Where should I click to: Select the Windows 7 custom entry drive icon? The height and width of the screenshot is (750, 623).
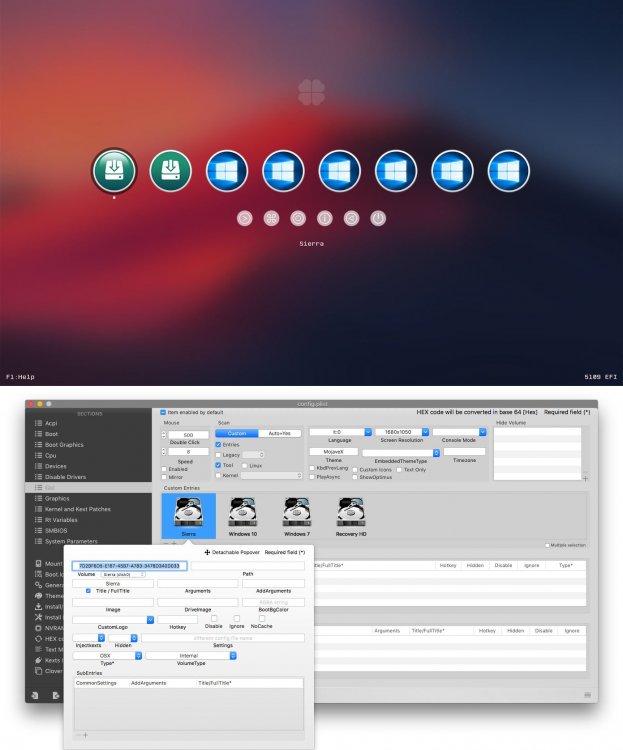297,513
